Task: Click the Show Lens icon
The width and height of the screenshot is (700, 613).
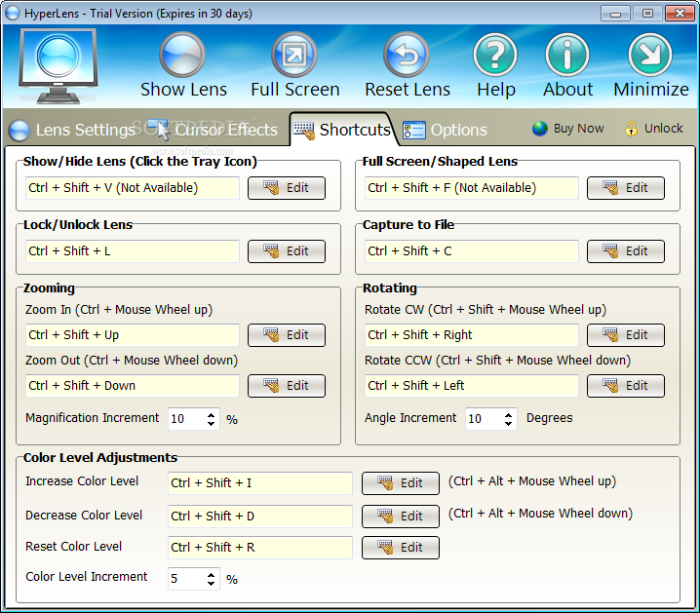Action: 182,56
